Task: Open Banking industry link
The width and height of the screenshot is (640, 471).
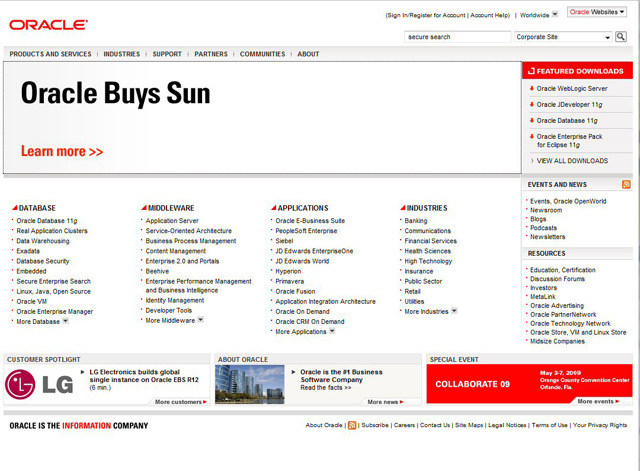Action: coord(416,220)
